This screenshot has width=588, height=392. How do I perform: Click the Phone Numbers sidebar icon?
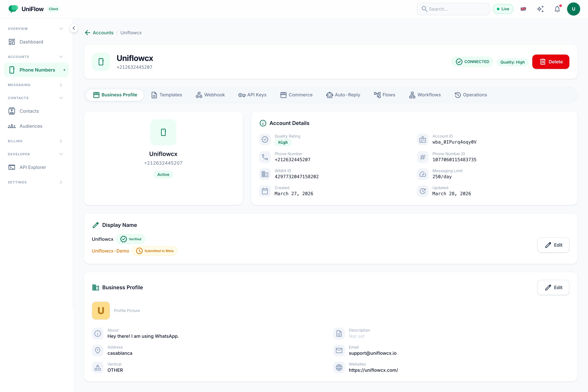[12, 70]
